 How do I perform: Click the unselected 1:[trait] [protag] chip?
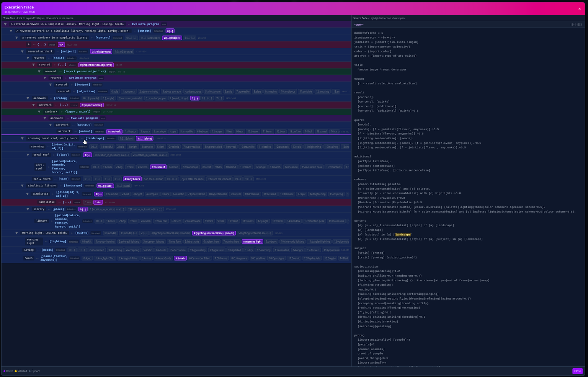pos(124,52)
